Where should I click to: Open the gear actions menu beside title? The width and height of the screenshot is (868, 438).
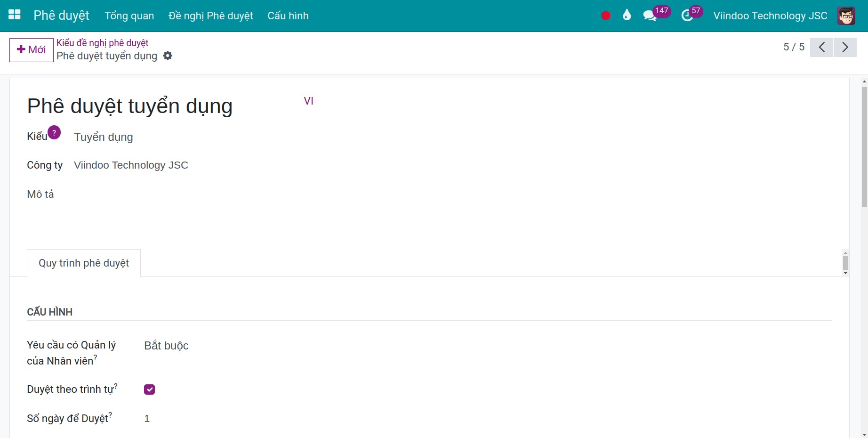168,56
